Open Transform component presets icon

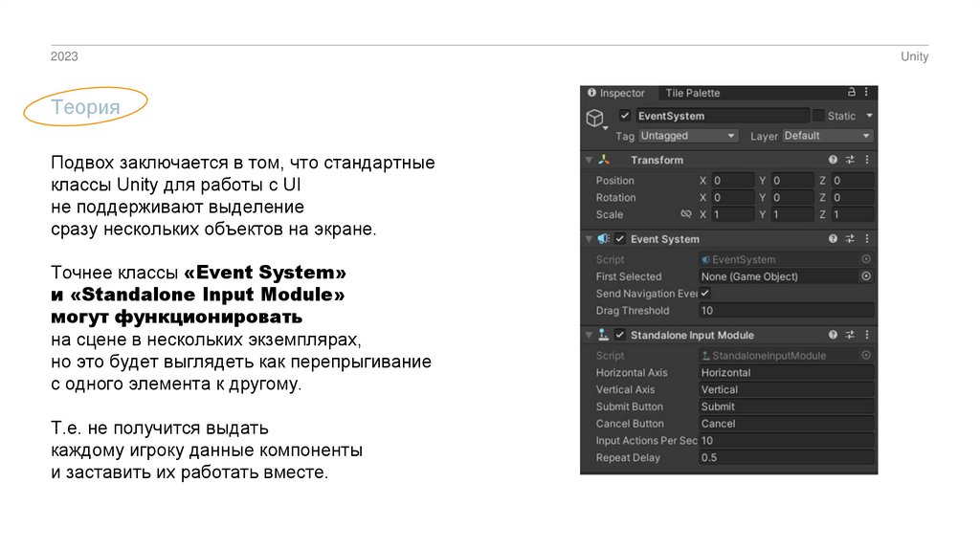click(x=850, y=160)
